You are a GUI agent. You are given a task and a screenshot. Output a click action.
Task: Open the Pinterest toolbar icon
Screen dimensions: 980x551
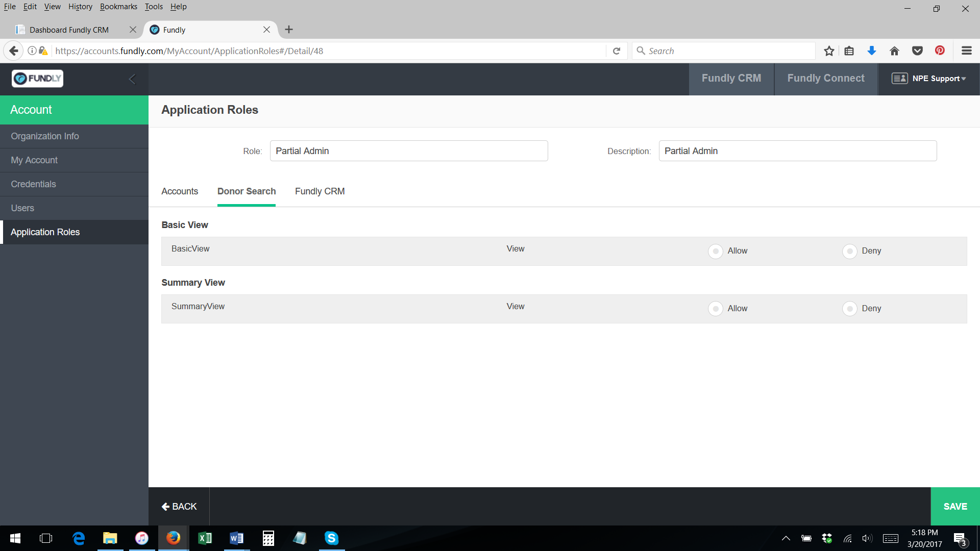(x=940, y=51)
